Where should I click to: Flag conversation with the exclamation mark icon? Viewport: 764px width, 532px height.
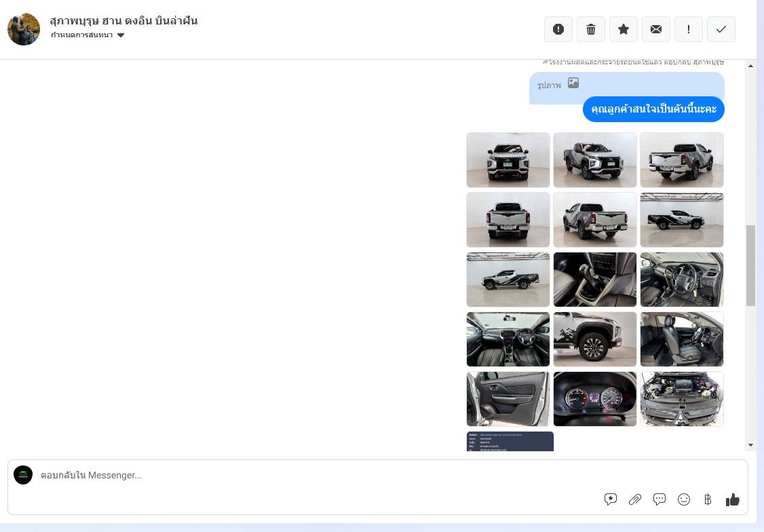689,29
